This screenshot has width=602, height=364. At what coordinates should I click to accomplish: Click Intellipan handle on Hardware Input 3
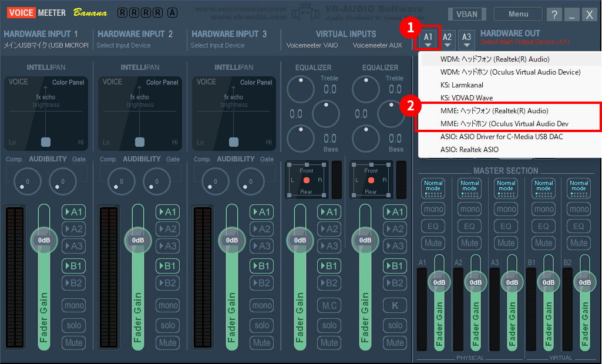233,142
